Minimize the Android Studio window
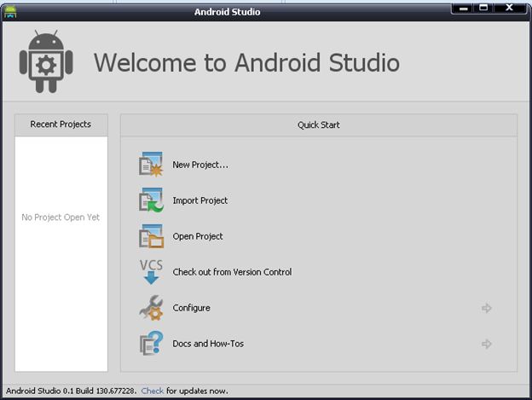The height and width of the screenshot is (400, 532). 464,8
